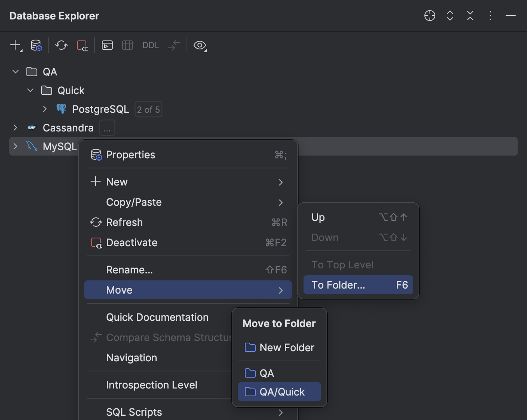Hide the Database Explorer panel

click(510, 16)
